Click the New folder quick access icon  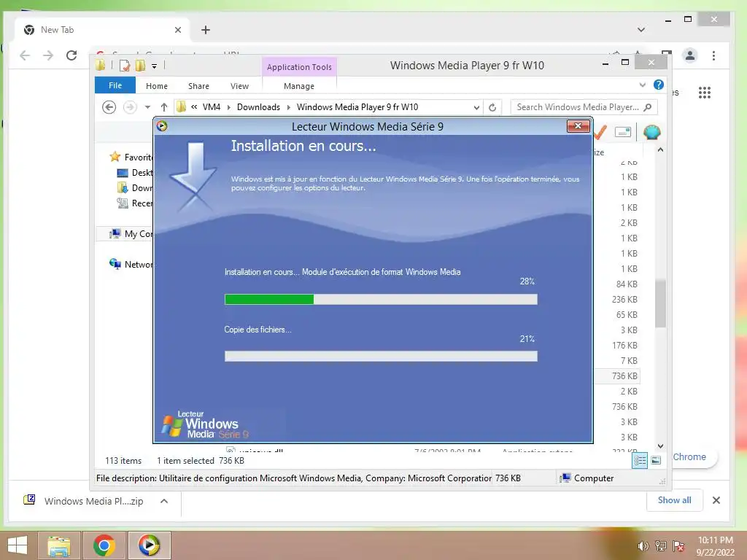[x=140, y=66]
